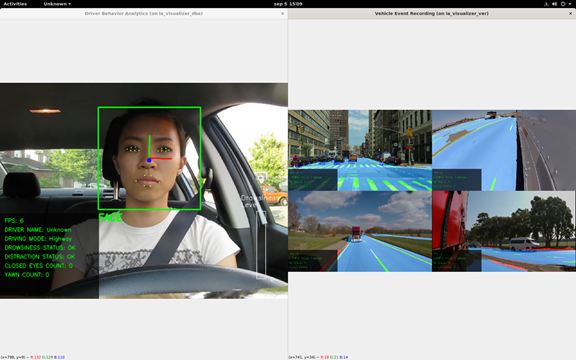Click the DRIVER NAME: Unknown text

click(x=38, y=230)
